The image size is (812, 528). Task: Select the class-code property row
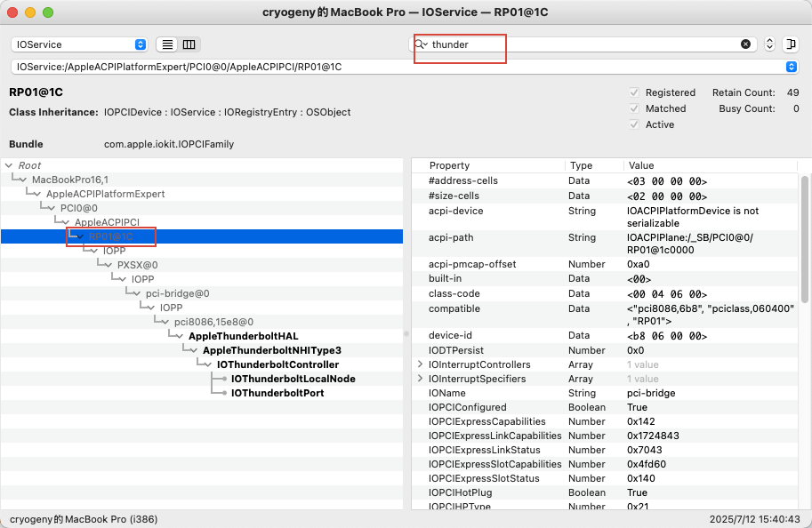pyautogui.click(x=605, y=293)
